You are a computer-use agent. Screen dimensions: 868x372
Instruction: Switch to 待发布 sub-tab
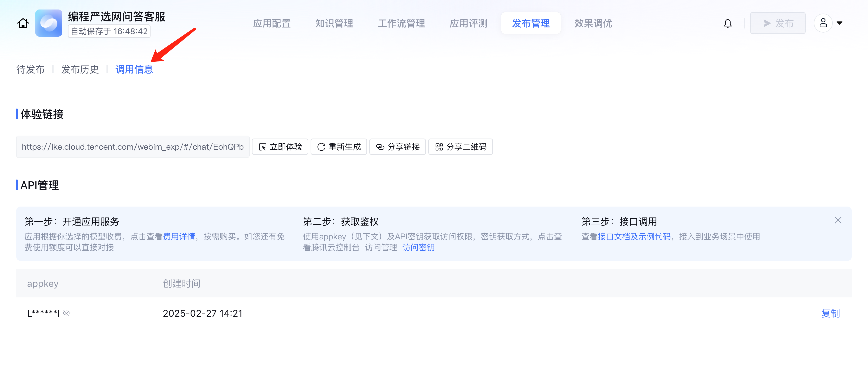point(30,69)
